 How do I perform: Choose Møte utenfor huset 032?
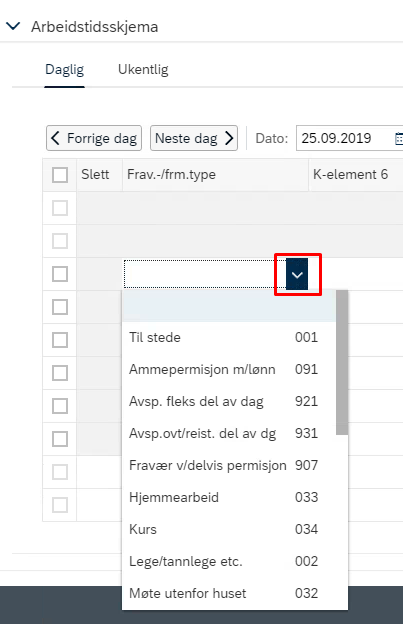229,593
